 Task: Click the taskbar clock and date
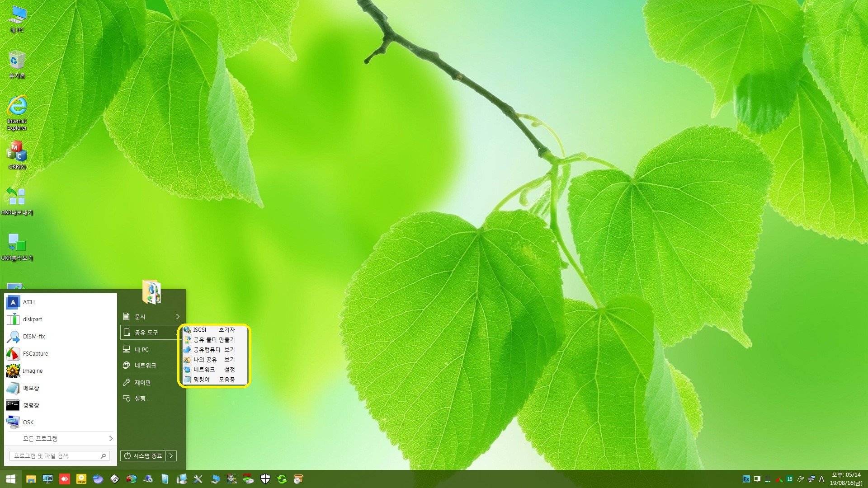coord(846,479)
